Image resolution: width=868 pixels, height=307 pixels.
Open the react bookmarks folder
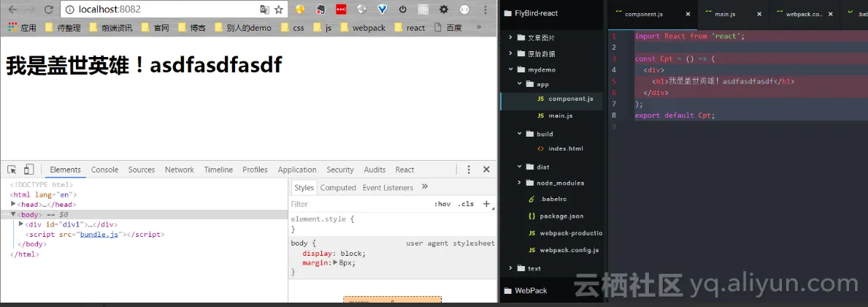410,28
